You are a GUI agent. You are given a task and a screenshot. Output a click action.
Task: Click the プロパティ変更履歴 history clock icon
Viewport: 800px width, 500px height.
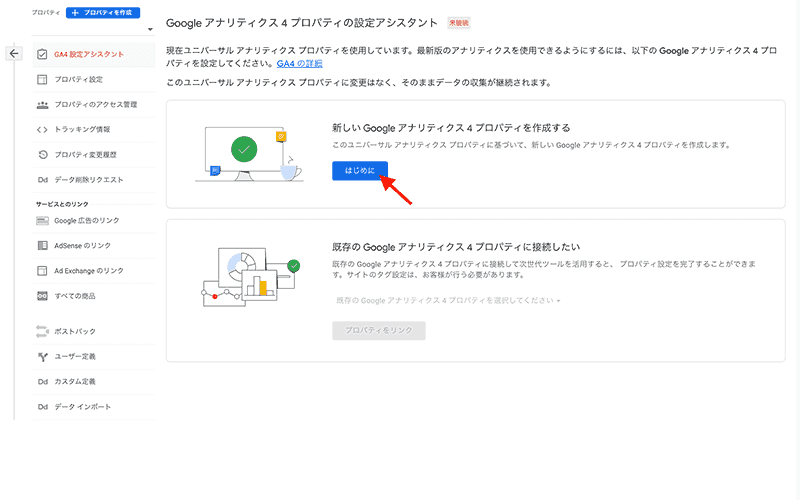tap(43, 155)
